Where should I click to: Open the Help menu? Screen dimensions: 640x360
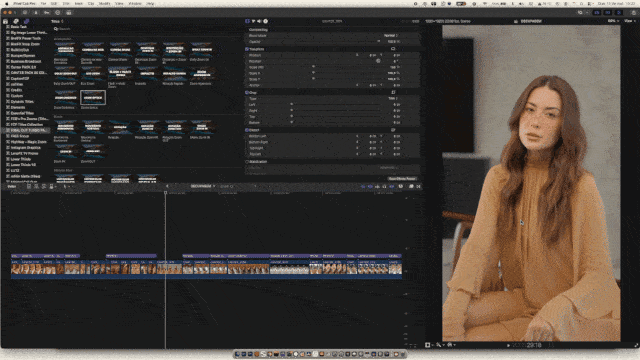pyautogui.click(x=150, y=4)
